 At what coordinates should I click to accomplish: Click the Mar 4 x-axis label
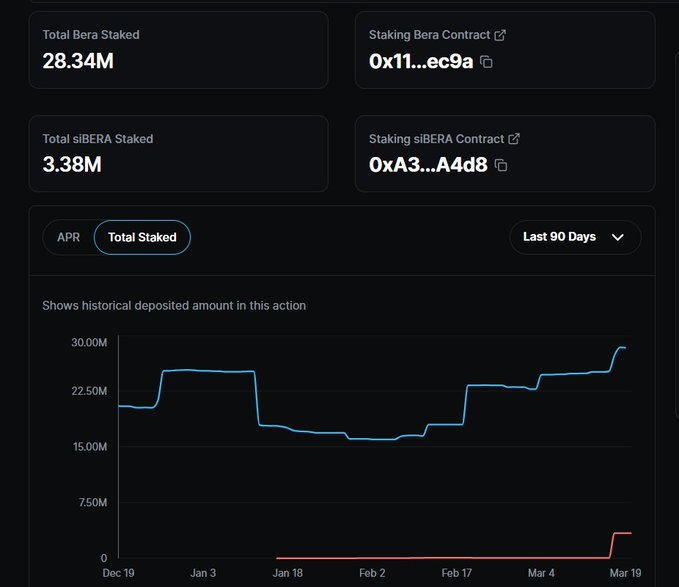541,573
